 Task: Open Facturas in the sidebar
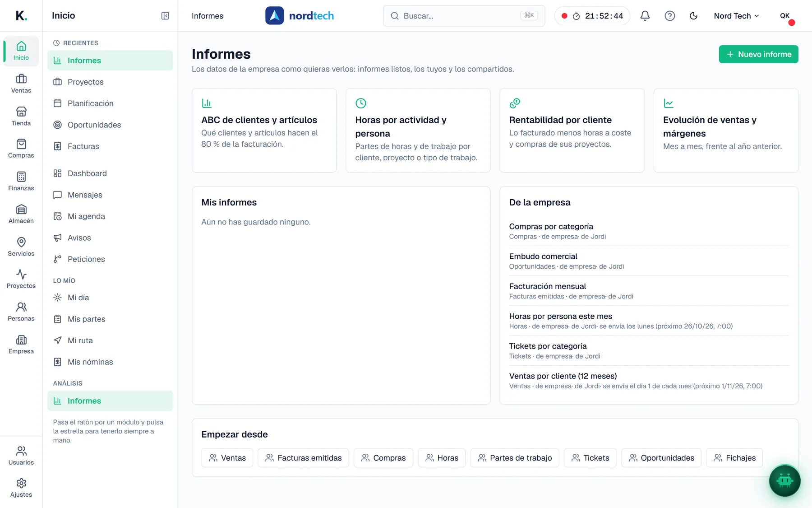pos(110,146)
